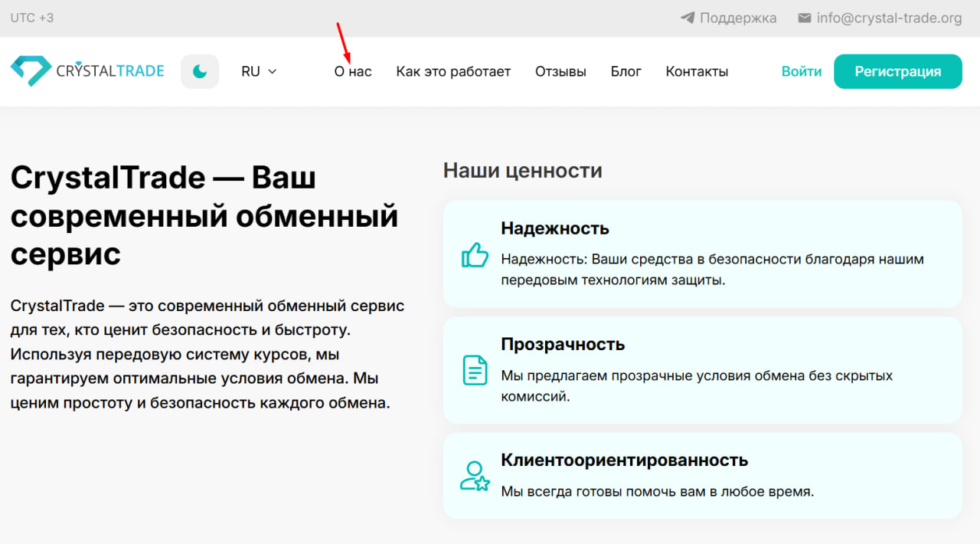Navigate to the "Блог" section
The width and height of the screenshot is (980, 544).
click(626, 71)
